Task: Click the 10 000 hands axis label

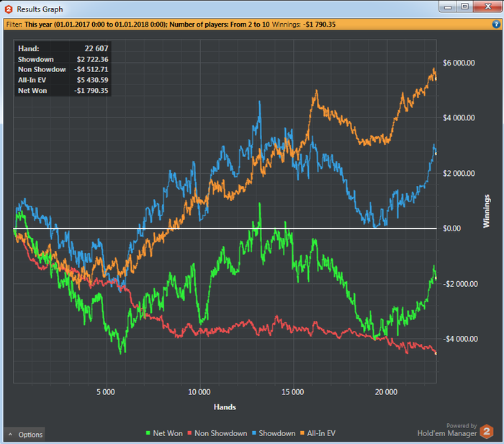Action: pyautogui.click(x=199, y=392)
